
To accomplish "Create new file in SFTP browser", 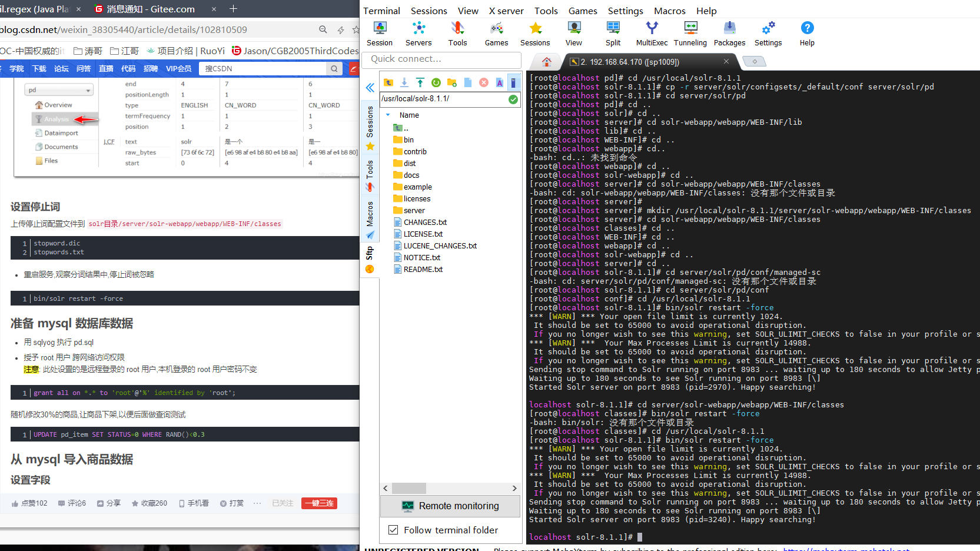I will tap(468, 82).
